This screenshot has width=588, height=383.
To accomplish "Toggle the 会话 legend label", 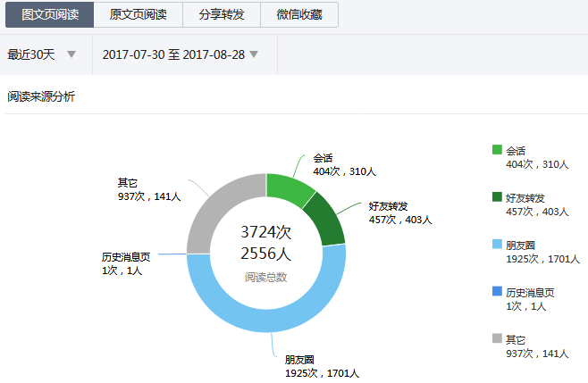I will coord(516,151).
